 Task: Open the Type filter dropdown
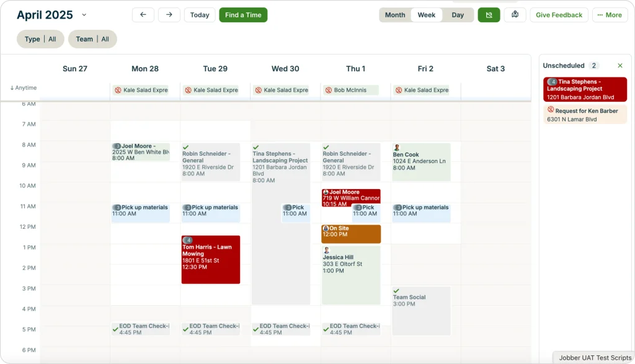[x=40, y=39]
